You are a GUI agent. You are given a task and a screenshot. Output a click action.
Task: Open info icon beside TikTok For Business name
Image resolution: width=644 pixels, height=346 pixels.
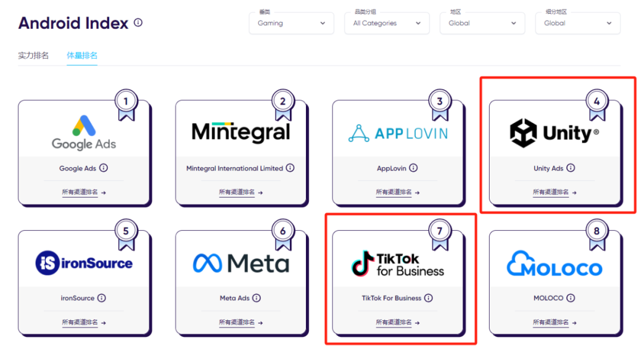428,298
